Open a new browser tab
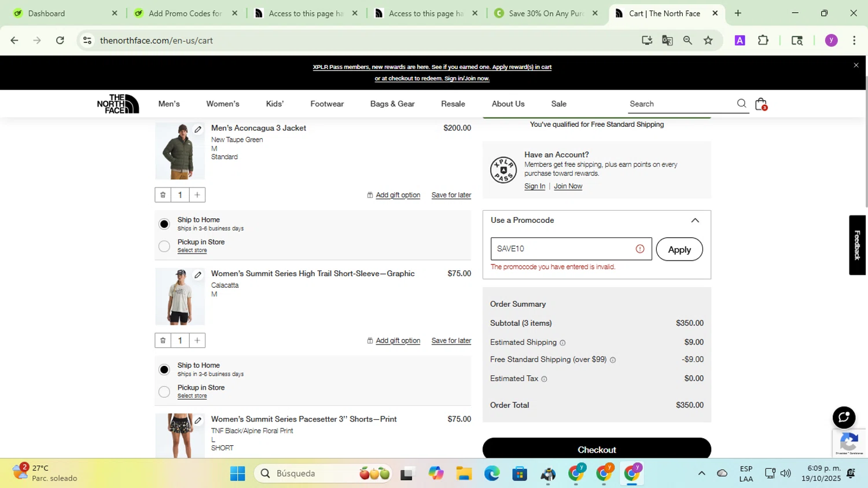868x488 pixels. click(738, 13)
